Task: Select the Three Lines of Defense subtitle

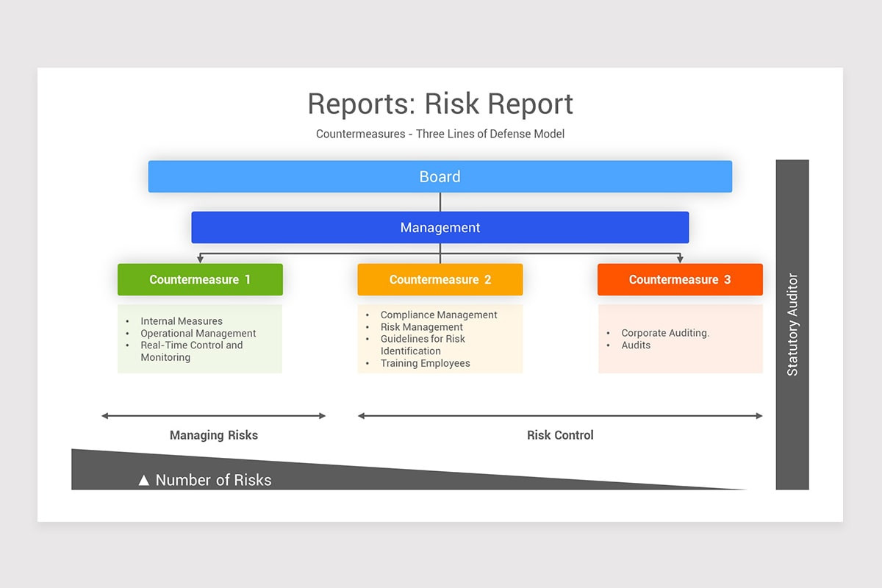Action: point(440,134)
